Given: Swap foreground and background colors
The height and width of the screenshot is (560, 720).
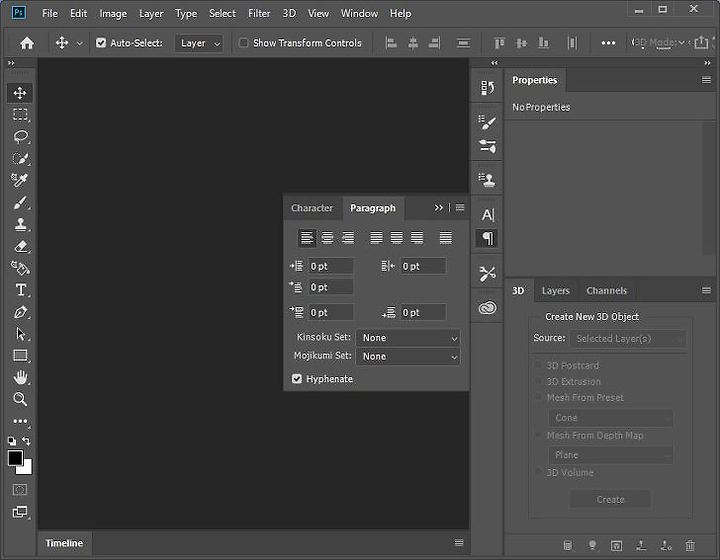Looking at the screenshot, I should click(26, 441).
